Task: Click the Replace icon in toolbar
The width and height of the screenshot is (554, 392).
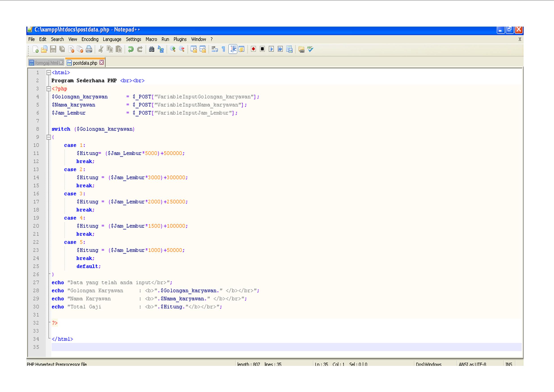Action: point(161,49)
